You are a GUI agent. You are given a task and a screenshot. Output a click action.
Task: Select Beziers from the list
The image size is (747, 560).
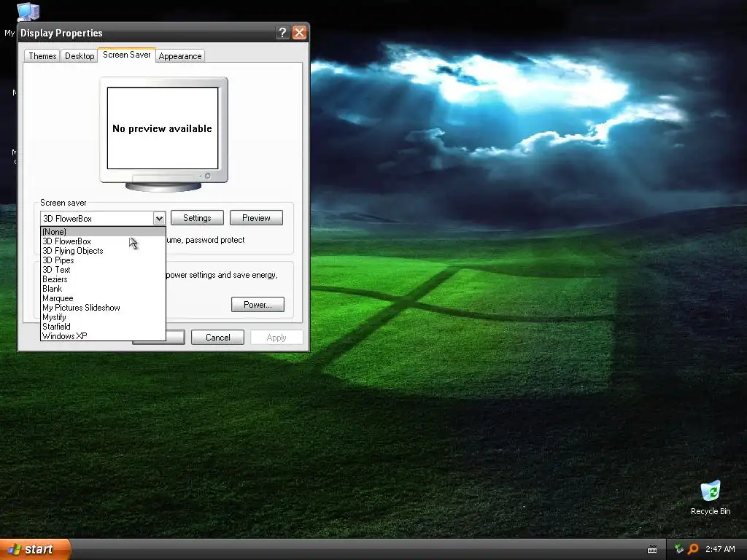click(103, 279)
